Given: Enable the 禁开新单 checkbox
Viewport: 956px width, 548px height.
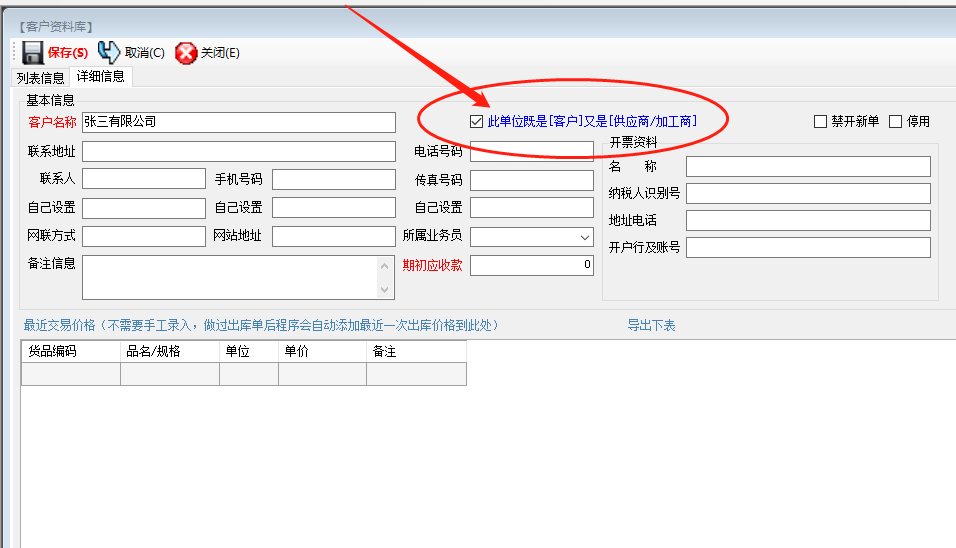Looking at the screenshot, I should 821,121.
